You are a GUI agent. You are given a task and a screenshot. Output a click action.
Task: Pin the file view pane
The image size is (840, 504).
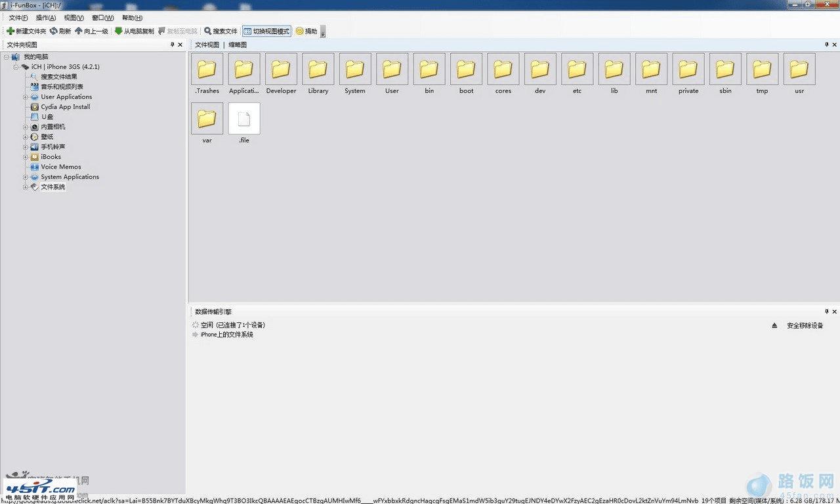click(826, 45)
